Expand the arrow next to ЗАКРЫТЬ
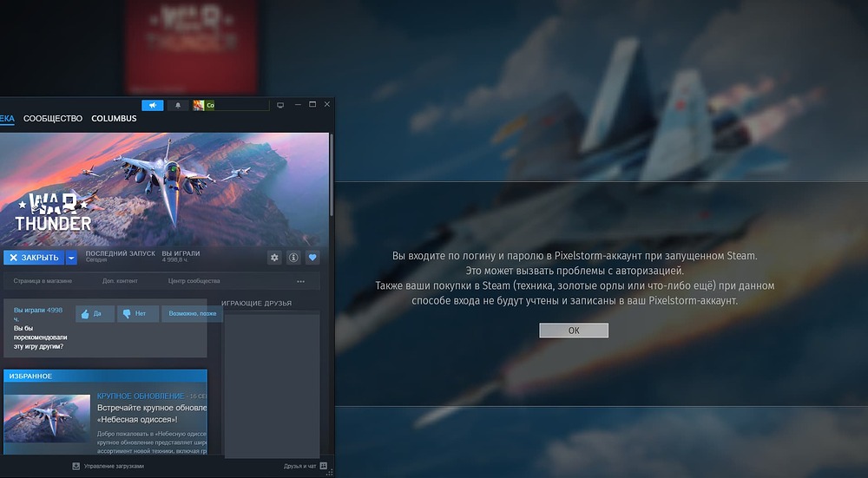The height and width of the screenshot is (478, 868). pos(71,258)
